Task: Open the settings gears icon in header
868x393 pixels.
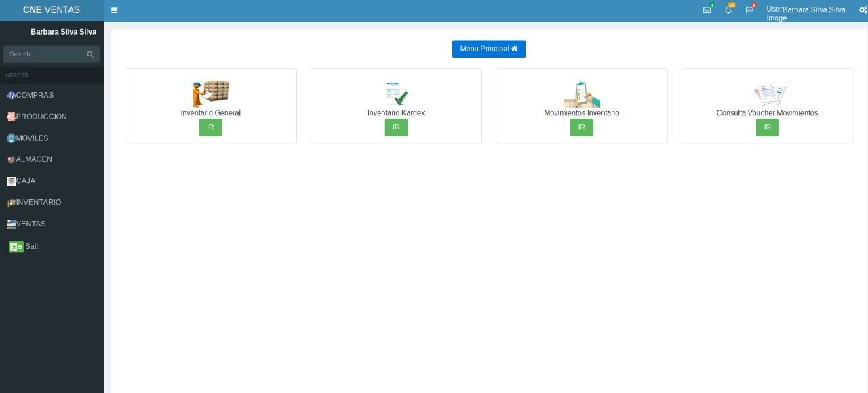Action: (x=863, y=10)
